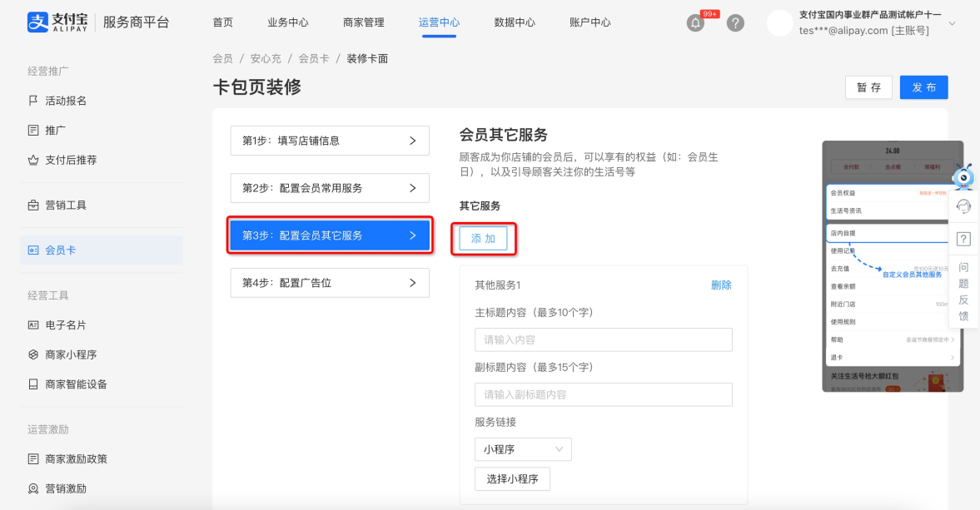The height and width of the screenshot is (510, 980).
Task: Click the 卡包页装修 page title
Action: (257, 87)
